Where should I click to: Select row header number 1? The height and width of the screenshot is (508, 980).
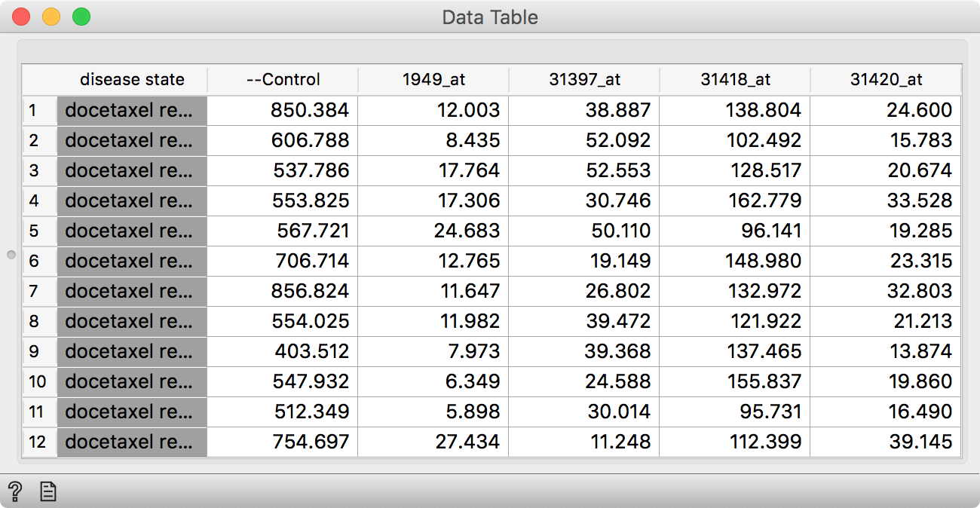39,110
